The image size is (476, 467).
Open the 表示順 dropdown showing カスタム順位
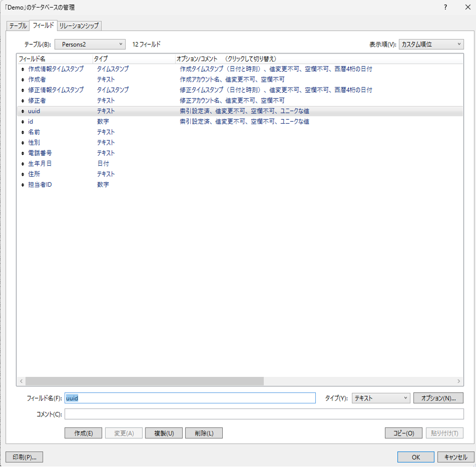click(431, 44)
